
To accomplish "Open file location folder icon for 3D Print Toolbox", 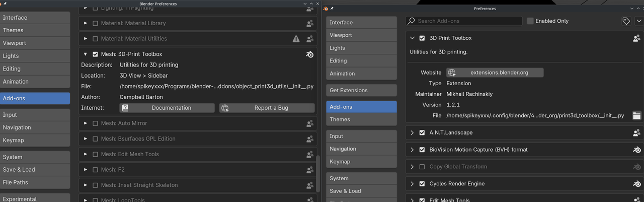I will tap(636, 116).
